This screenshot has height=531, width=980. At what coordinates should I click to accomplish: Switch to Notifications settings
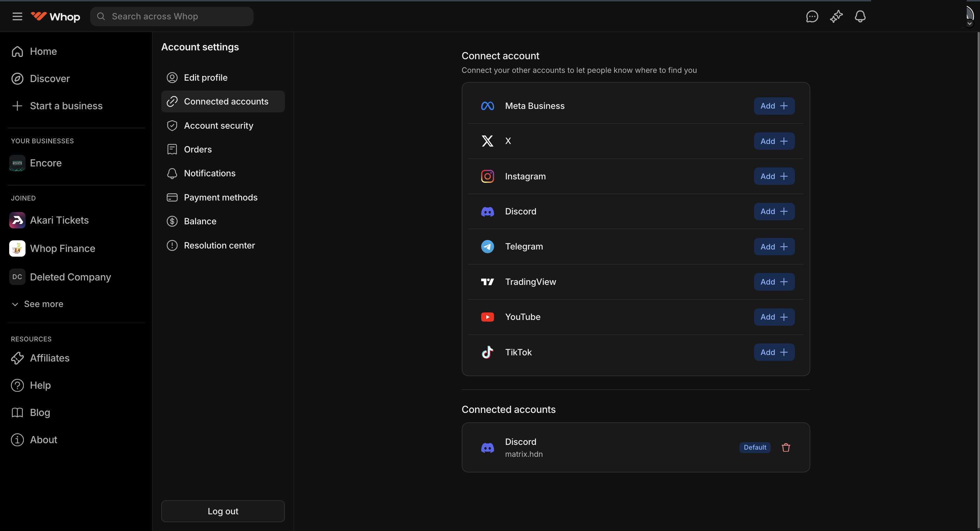[x=210, y=173]
